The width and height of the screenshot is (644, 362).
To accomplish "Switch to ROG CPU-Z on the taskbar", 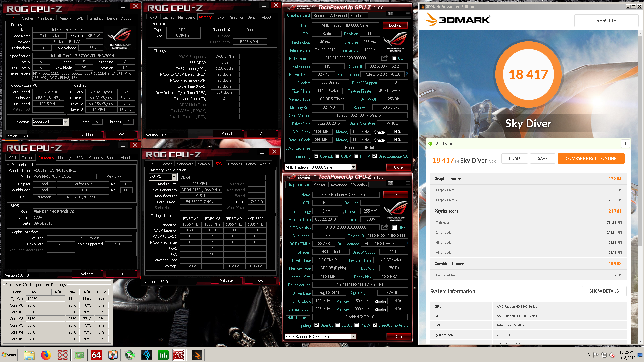I will pyautogui.click(x=179, y=355).
